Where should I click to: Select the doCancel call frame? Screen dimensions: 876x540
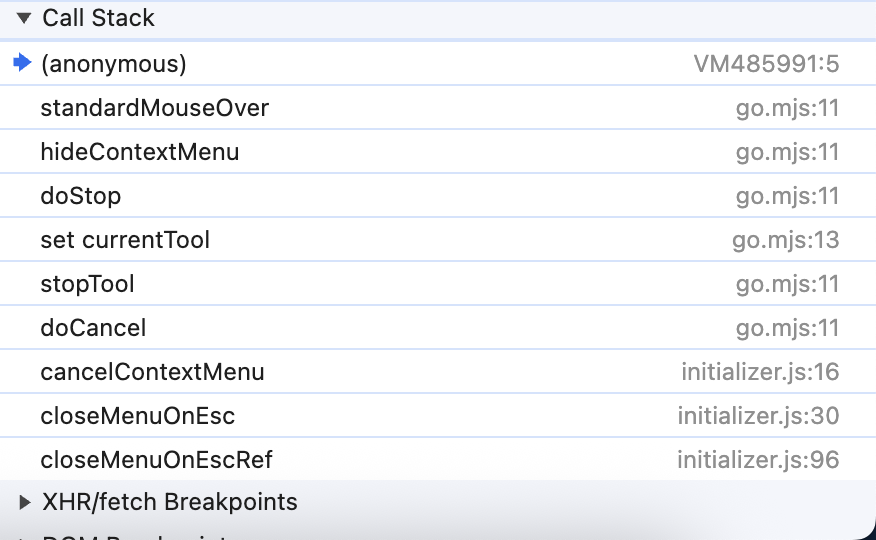(93, 328)
